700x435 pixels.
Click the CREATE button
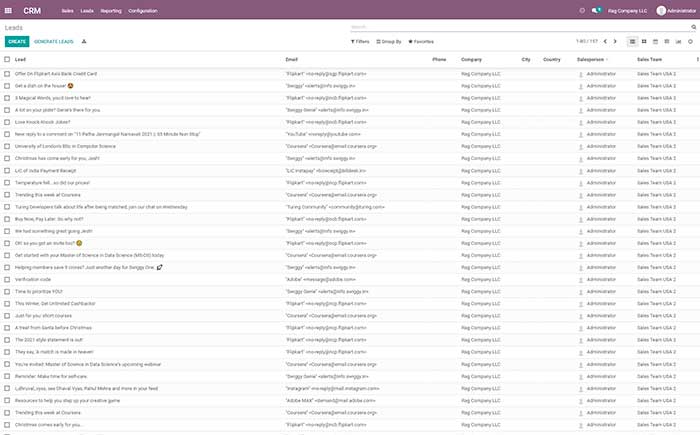pyautogui.click(x=17, y=42)
